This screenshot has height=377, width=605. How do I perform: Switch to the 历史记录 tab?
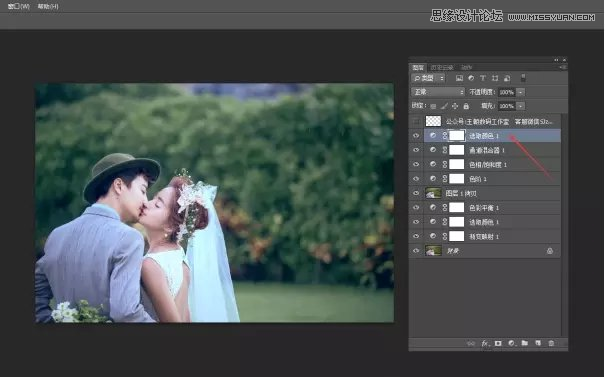pyautogui.click(x=442, y=68)
